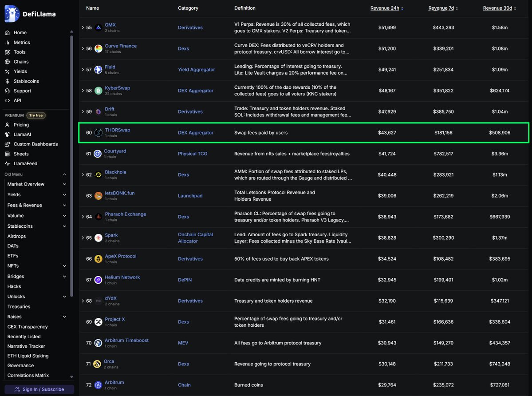The image size is (532, 396).
Task: Click the ApeX Protocol logo icon
Action: (99, 259)
